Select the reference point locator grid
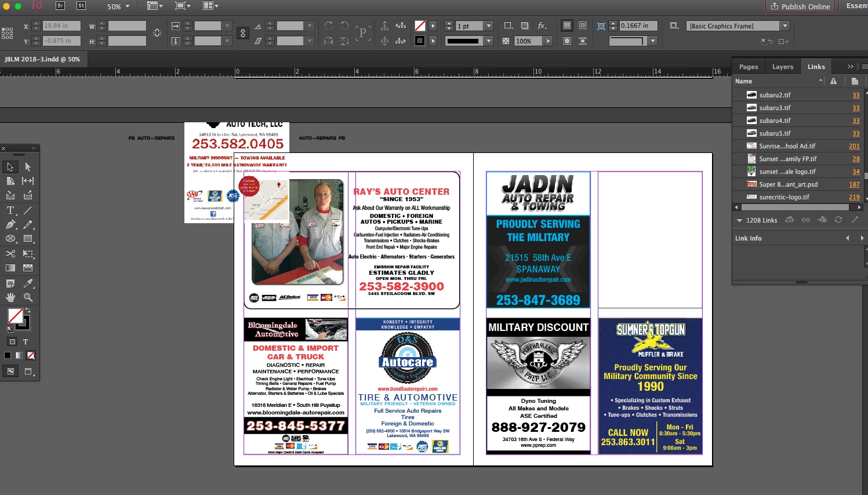Screen dimensions: 868x495 (x=7, y=33)
